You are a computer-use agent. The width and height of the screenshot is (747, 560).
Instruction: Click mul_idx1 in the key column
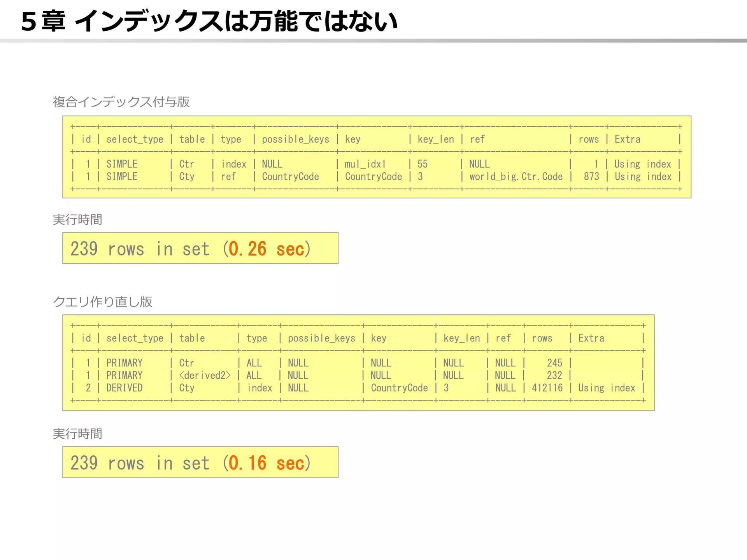tap(365, 164)
